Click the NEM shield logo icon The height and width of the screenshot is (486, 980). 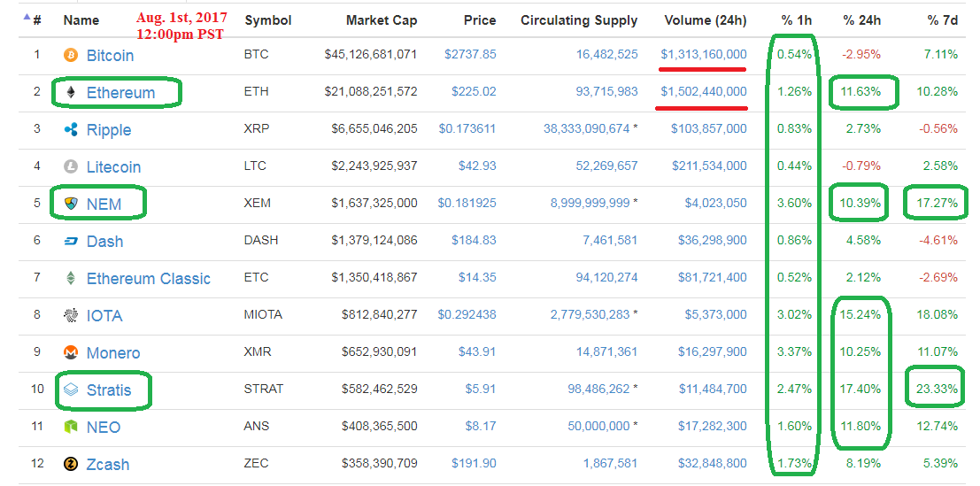71,204
